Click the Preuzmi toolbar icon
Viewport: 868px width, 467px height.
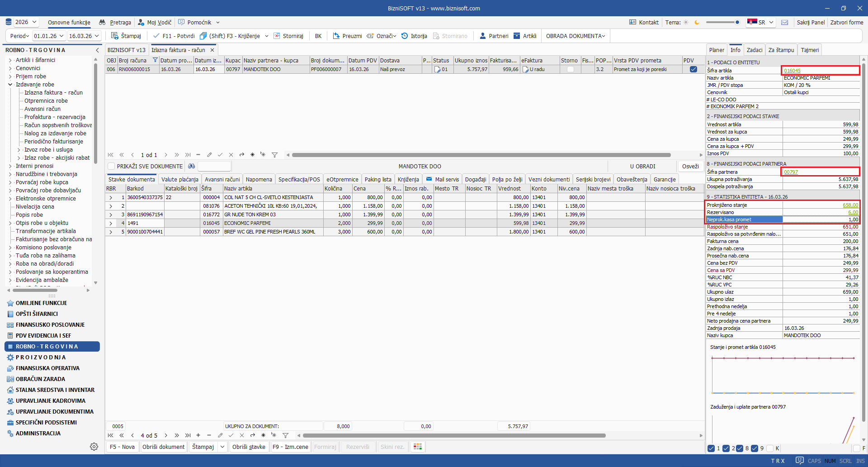pos(336,36)
